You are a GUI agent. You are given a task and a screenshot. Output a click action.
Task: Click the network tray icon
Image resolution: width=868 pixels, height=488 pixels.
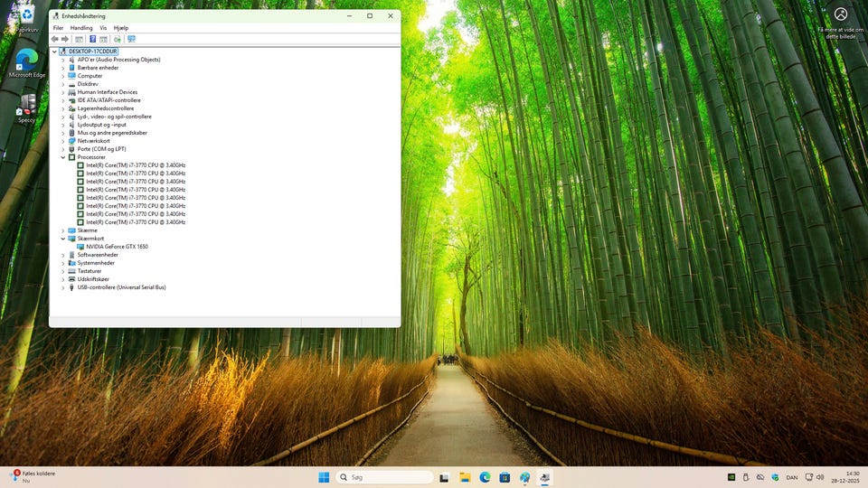[x=808, y=477]
